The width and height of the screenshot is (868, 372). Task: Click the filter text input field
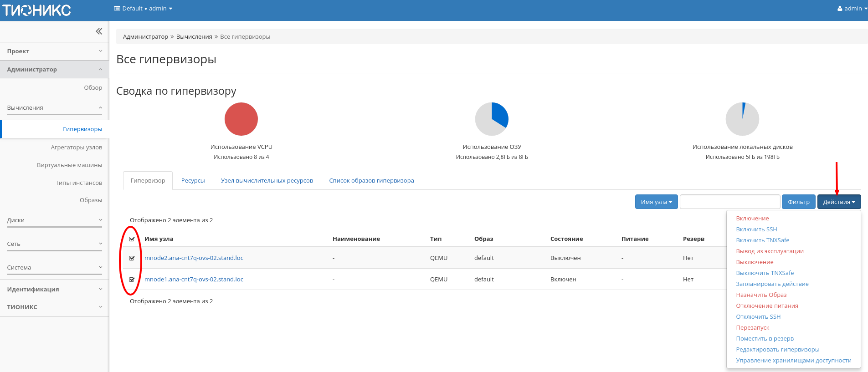tap(729, 202)
